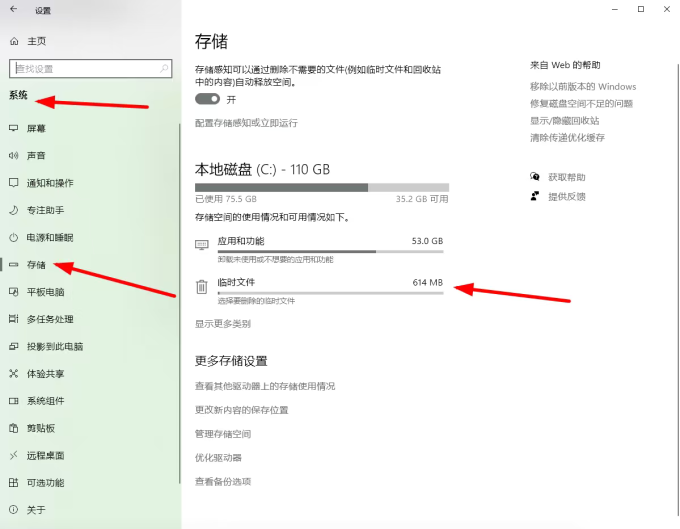Select the 专注助手 moon icon

point(13,210)
